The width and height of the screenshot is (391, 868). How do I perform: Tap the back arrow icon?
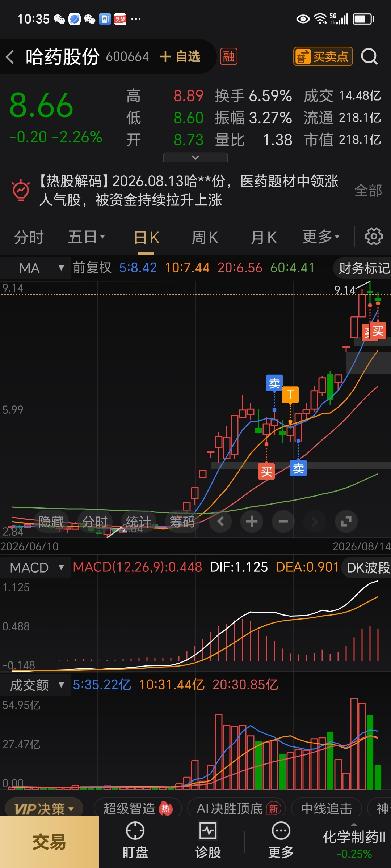tap(10, 57)
